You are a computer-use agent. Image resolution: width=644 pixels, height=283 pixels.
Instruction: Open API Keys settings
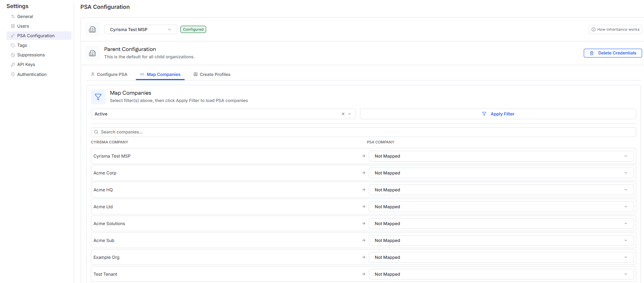pos(39,64)
